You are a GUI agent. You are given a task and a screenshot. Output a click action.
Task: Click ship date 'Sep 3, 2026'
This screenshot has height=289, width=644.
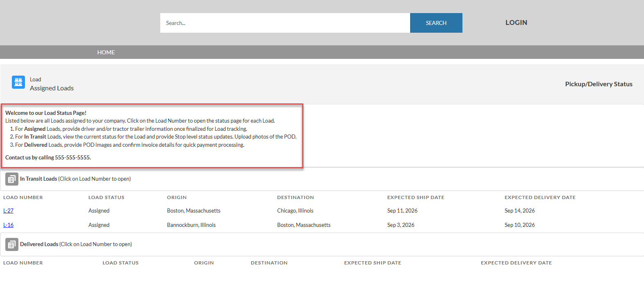coord(401,225)
